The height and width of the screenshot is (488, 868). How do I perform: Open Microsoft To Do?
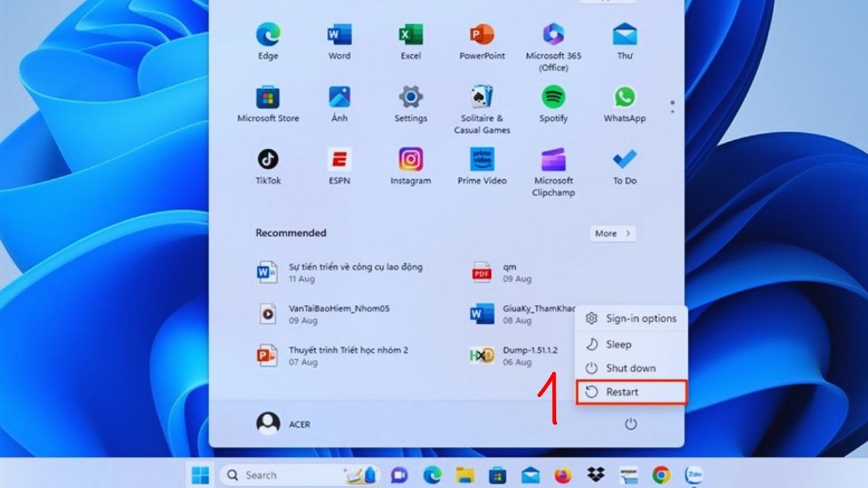623,166
